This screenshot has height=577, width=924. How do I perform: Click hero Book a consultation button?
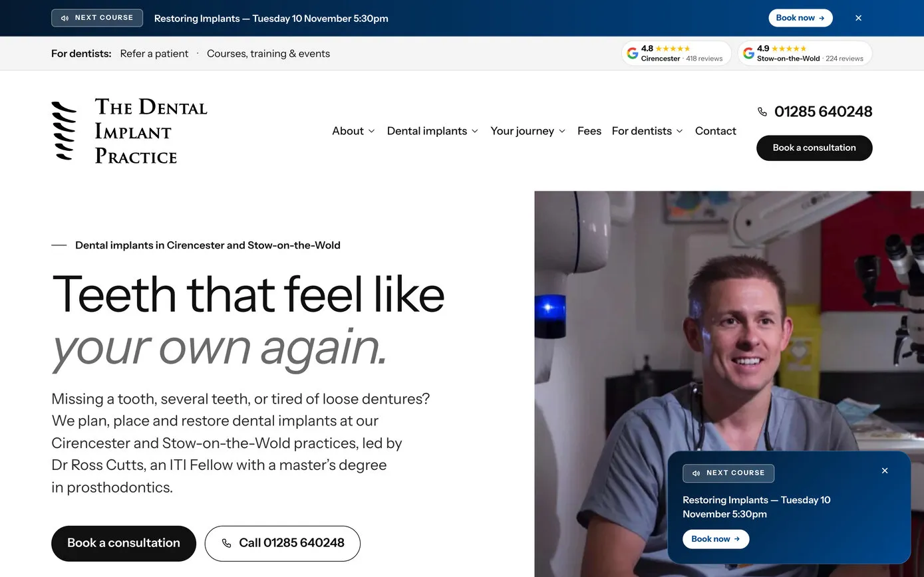coord(124,543)
